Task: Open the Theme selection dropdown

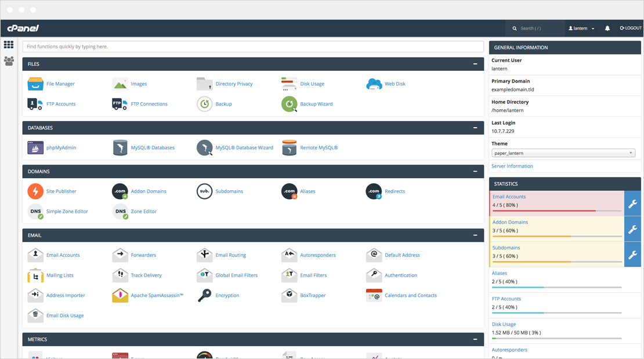Action: click(563, 153)
